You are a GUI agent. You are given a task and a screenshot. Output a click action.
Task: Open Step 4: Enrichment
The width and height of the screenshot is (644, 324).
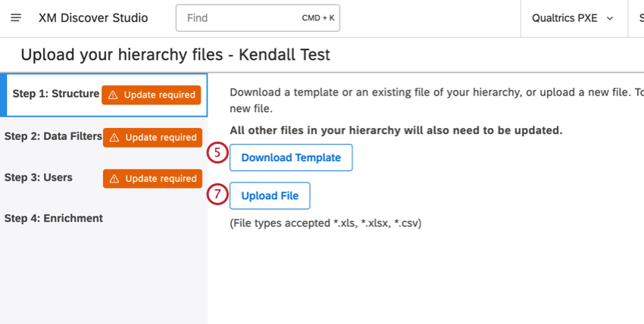click(53, 219)
